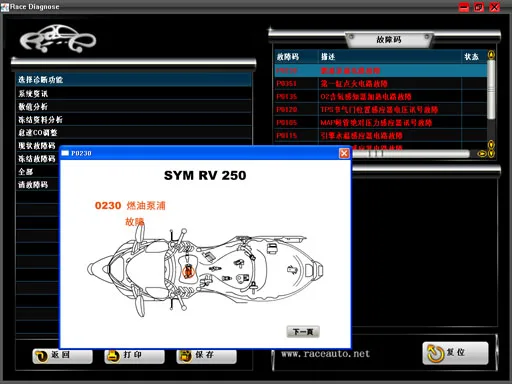Select fault code P0351 row
The image size is (512, 384).
point(380,84)
